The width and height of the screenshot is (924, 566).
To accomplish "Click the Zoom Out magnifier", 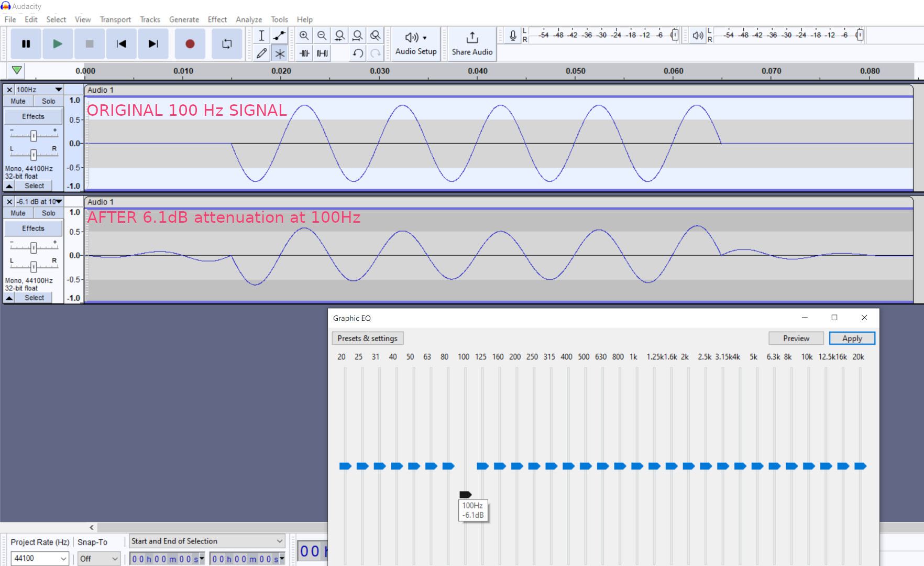I will [322, 36].
